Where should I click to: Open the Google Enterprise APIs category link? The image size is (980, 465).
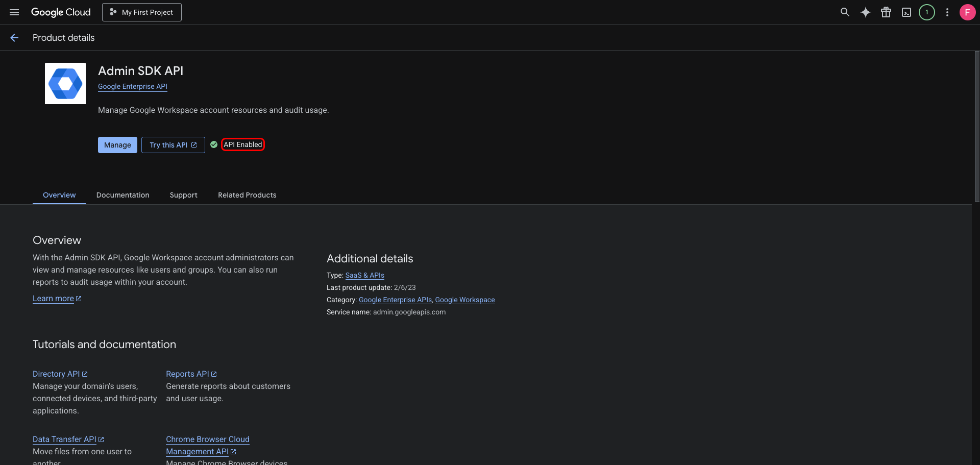click(395, 300)
